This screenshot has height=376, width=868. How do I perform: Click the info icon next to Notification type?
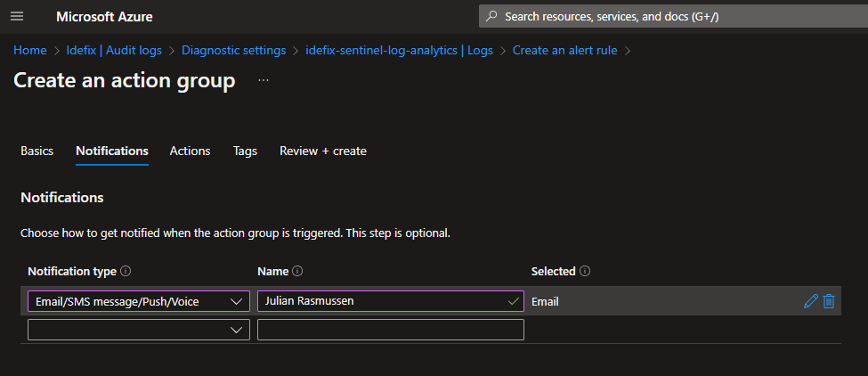(126, 272)
